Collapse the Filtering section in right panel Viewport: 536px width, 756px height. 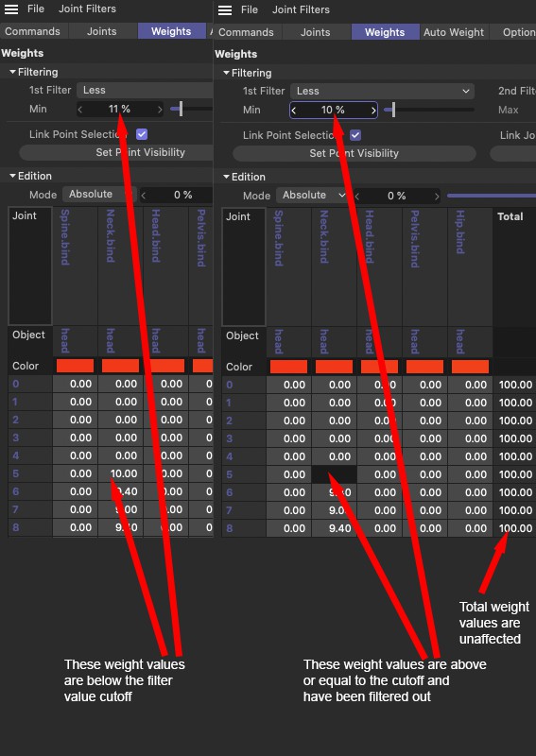[x=226, y=74]
